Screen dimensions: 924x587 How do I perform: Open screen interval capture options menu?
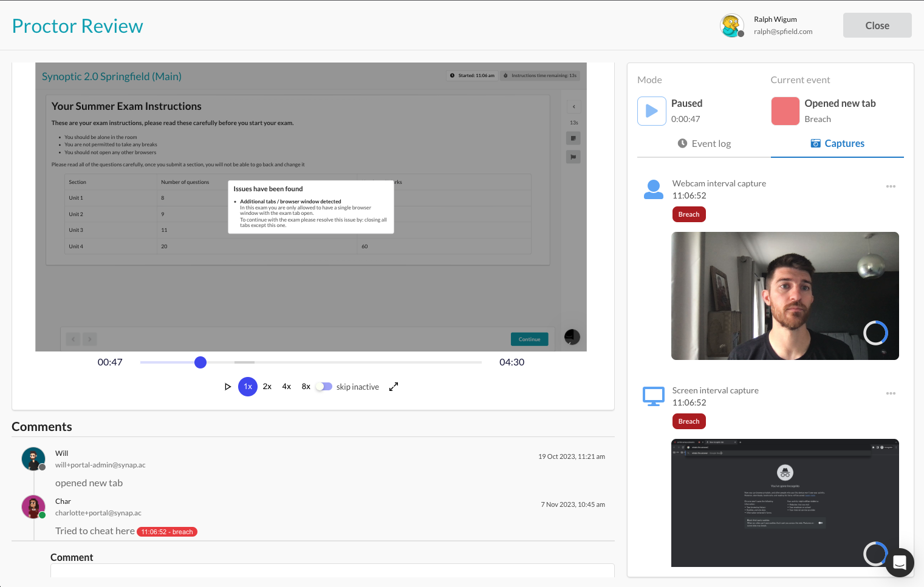[x=891, y=393]
